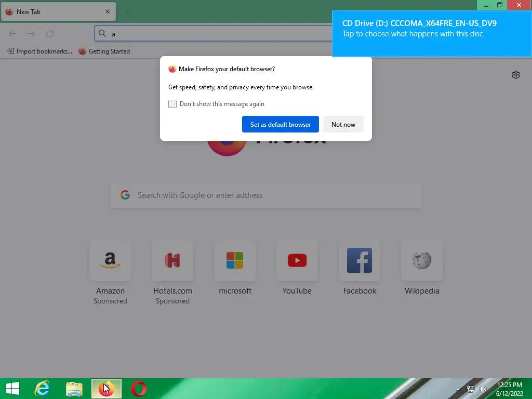The image size is (532, 399).
Task: Open network status in system tray
Action: coord(471,389)
